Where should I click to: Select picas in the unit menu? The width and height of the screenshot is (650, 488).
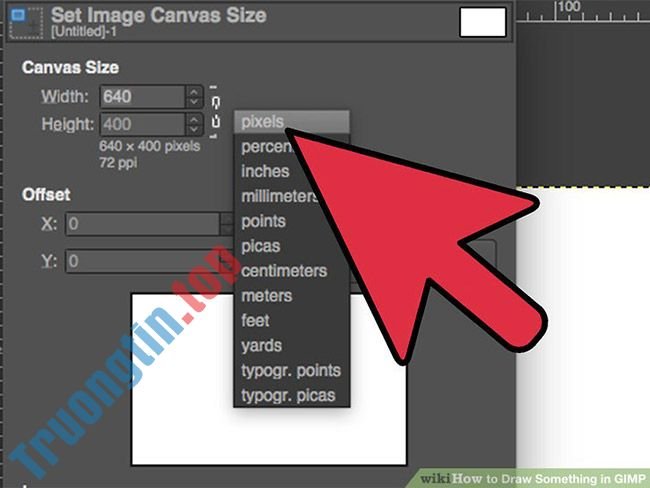pyautogui.click(x=261, y=246)
